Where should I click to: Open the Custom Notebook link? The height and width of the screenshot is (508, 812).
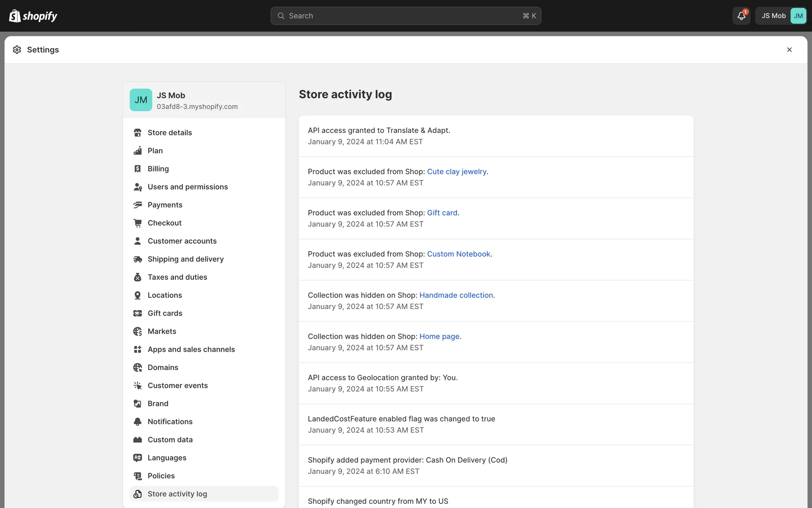(458, 254)
